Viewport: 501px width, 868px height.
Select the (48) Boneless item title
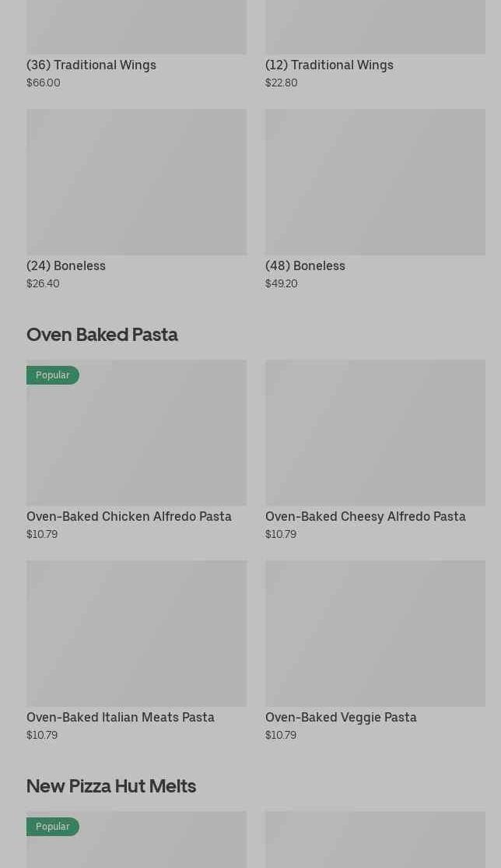(x=305, y=265)
